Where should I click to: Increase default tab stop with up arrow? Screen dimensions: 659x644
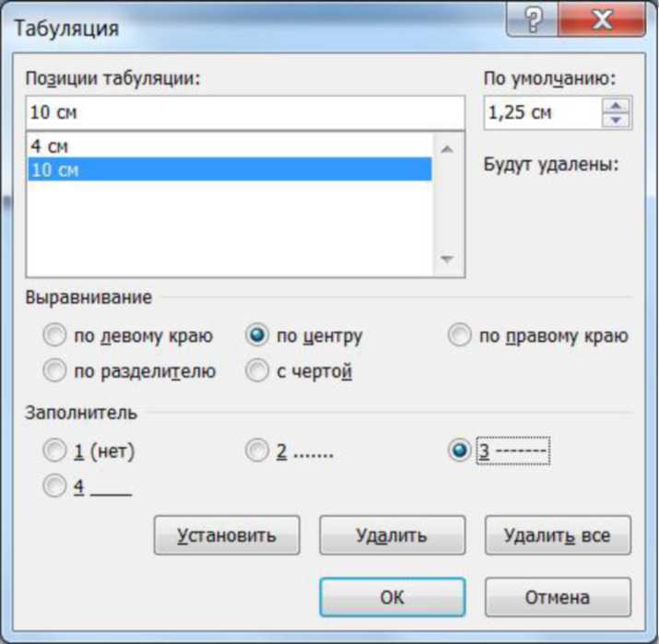point(616,106)
